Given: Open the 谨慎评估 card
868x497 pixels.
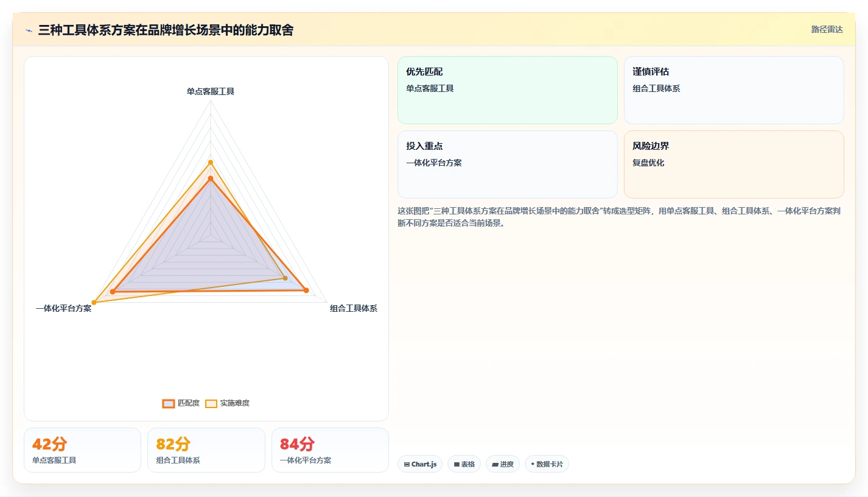Looking at the screenshot, I should pyautogui.click(x=734, y=90).
